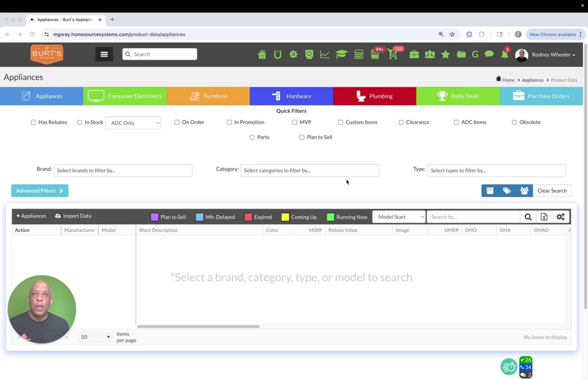Switch to the Appliances tab
Viewport: 588px width, 380px height.
(x=42, y=96)
